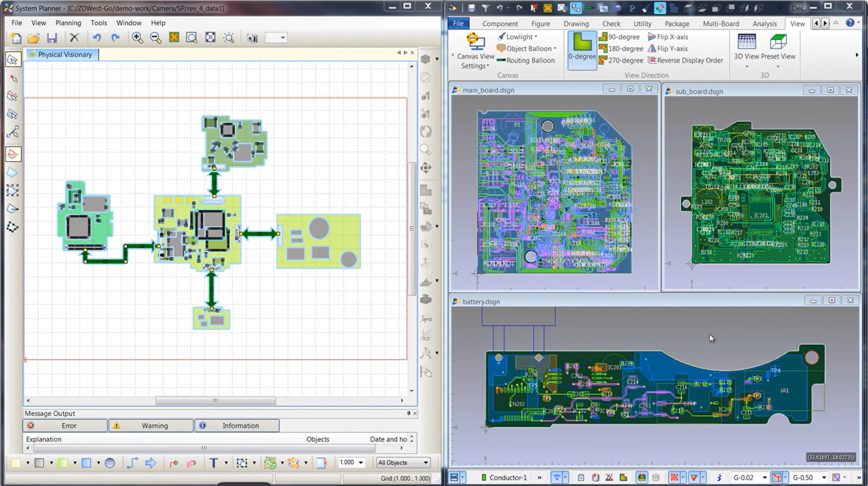Screen dimensions: 868x486
Task: Open Canvas View Settings
Action: (475, 51)
